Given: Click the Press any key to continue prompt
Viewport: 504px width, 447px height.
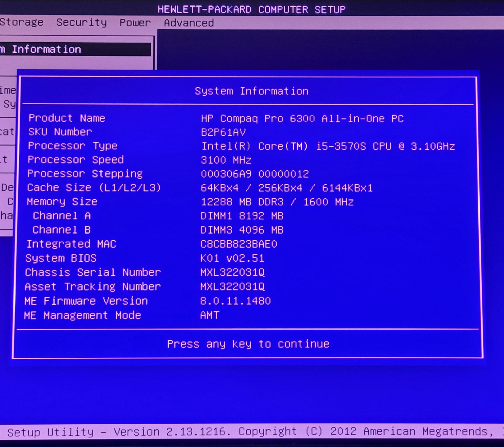Looking at the screenshot, I should click(x=248, y=344).
